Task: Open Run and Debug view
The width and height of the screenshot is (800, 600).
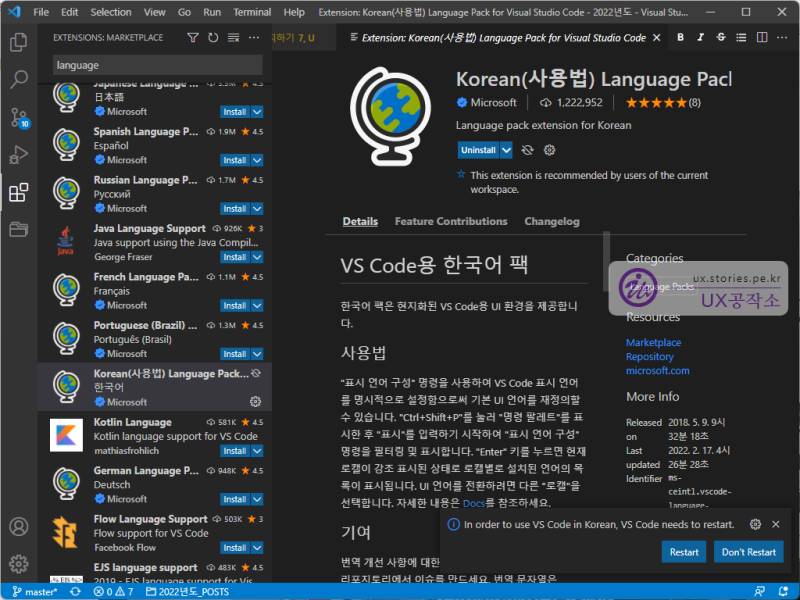Action: coord(18,155)
